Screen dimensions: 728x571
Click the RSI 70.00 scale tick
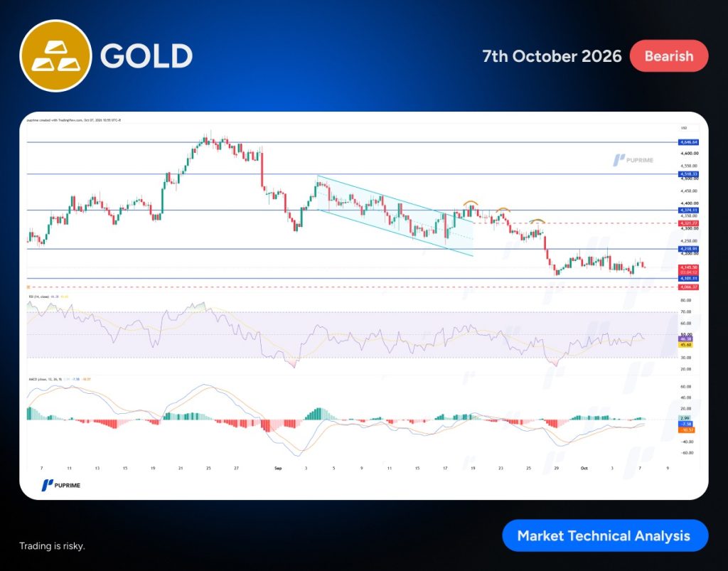click(686, 312)
